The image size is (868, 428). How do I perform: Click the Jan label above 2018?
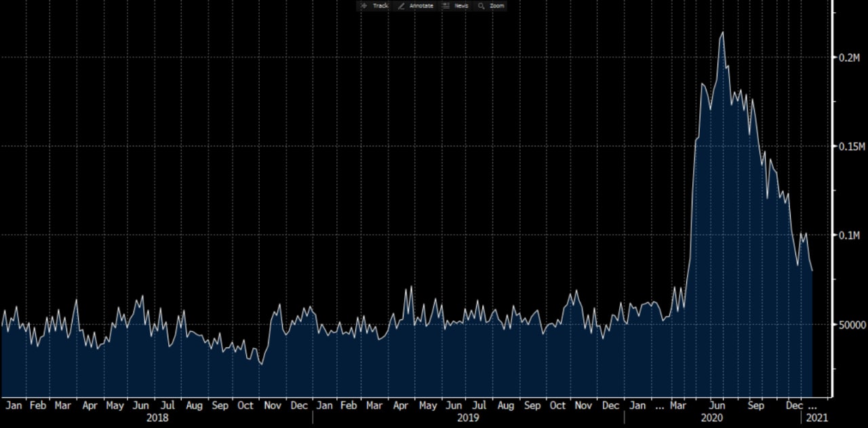(13, 406)
